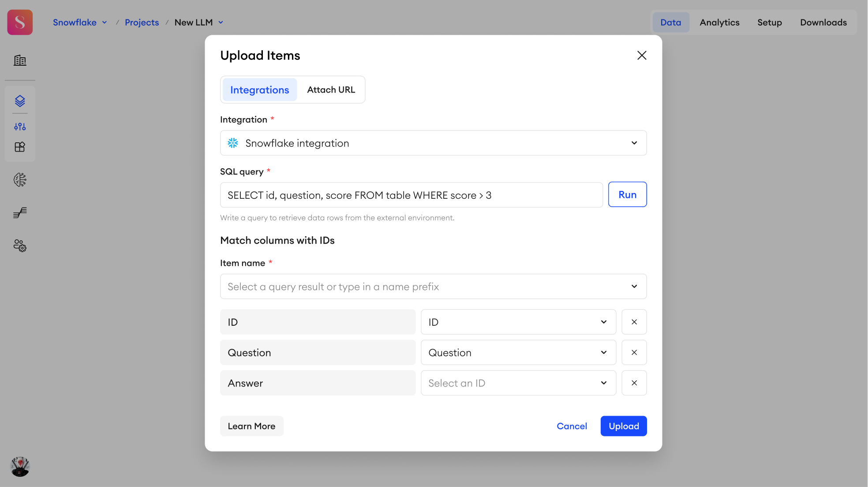
Task: Remove the ID column mapping row
Action: click(634, 322)
